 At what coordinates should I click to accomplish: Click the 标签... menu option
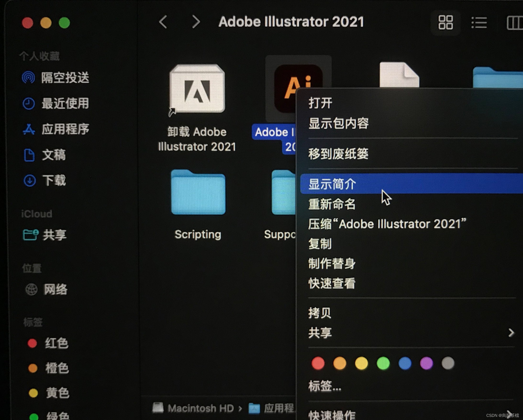pyautogui.click(x=325, y=386)
